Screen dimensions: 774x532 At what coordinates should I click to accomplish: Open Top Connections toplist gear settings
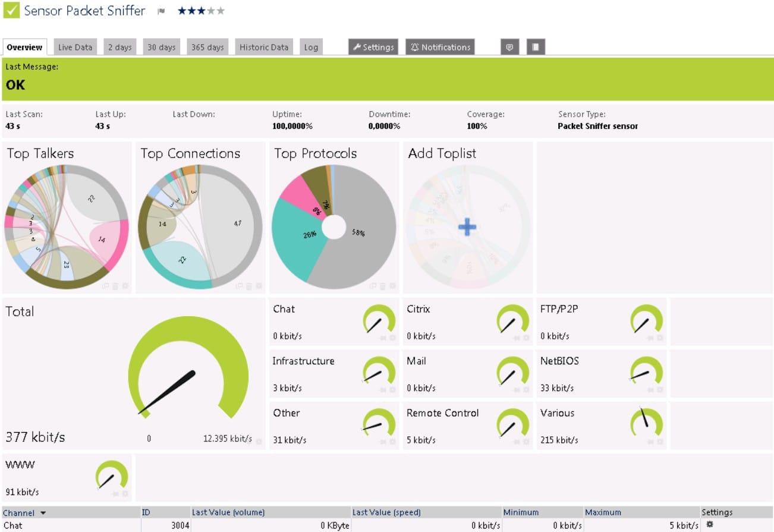(259, 286)
